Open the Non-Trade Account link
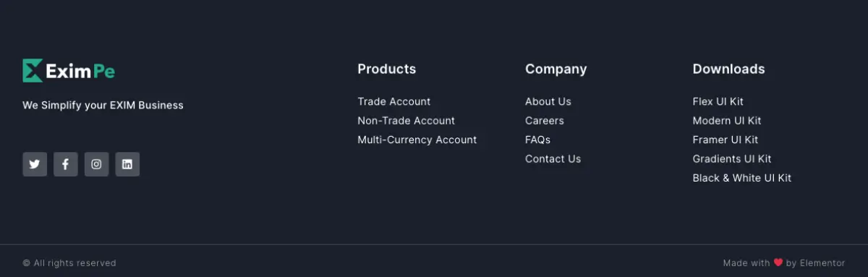The image size is (868, 277). click(x=407, y=121)
